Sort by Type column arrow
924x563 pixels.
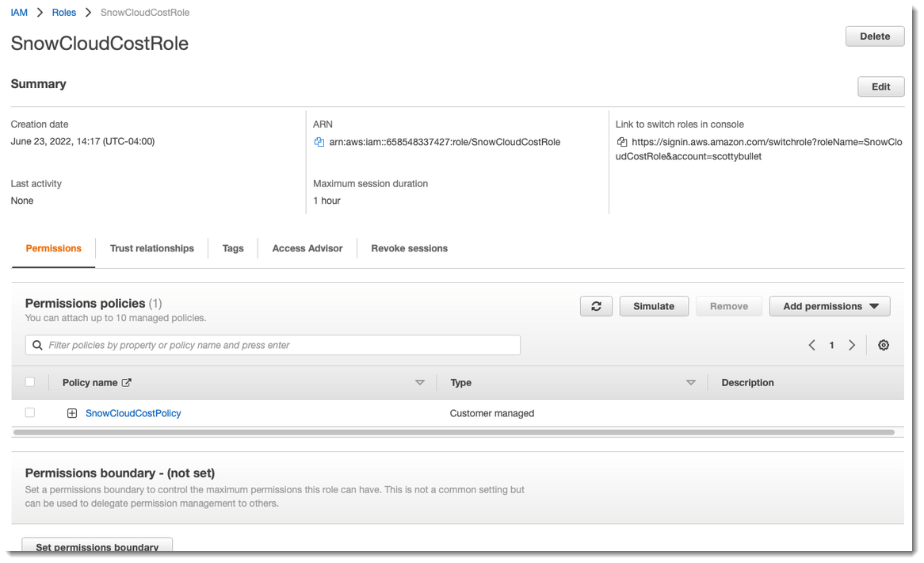click(691, 383)
